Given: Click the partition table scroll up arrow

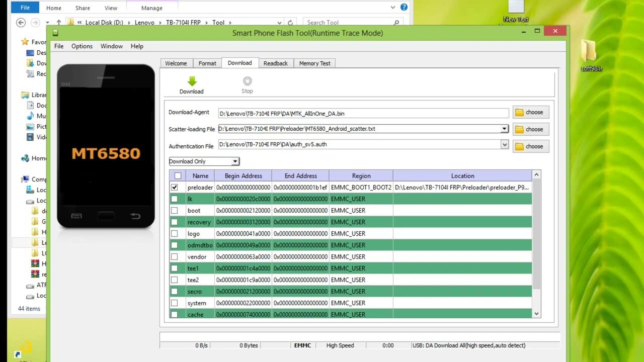Looking at the screenshot, I should coord(536,174).
